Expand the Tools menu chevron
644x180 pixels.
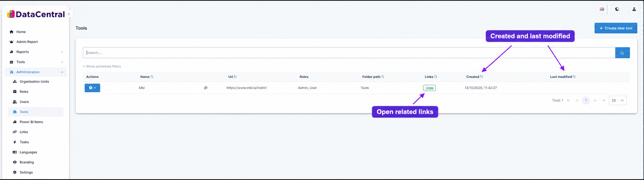click(x=62, y=62)
